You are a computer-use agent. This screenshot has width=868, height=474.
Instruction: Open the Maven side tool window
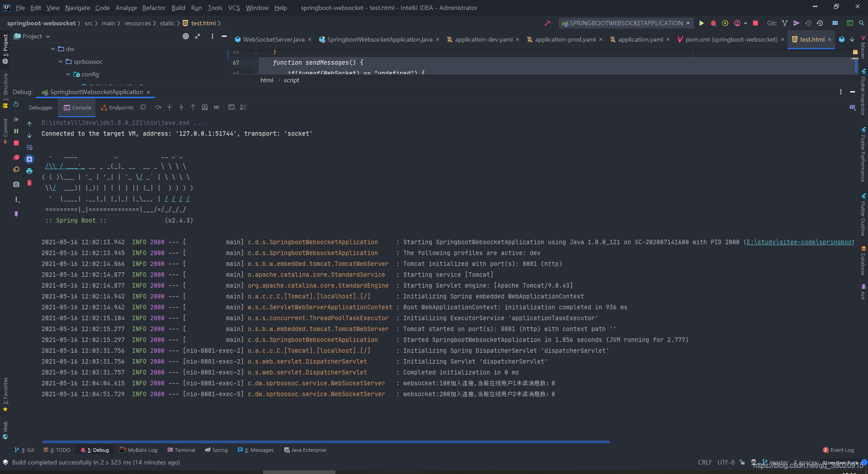tap(863, 47)
